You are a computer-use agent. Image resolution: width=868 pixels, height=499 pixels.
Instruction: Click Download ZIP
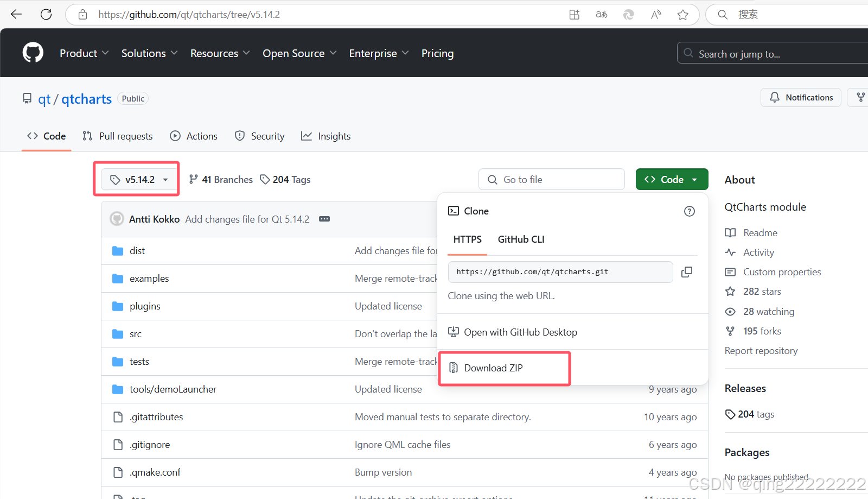pyautogui.click(x=493, y=368)
